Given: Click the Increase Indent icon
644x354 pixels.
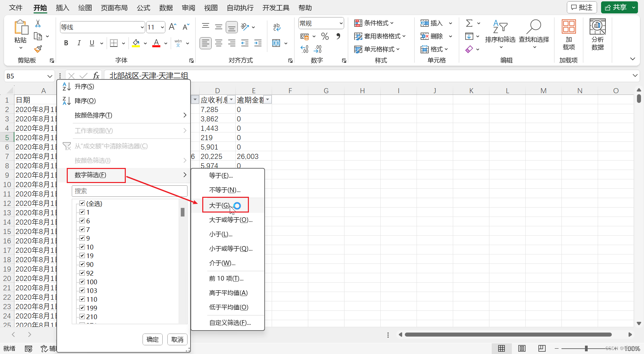Looking at the screenshot, I should pos(258,43).
